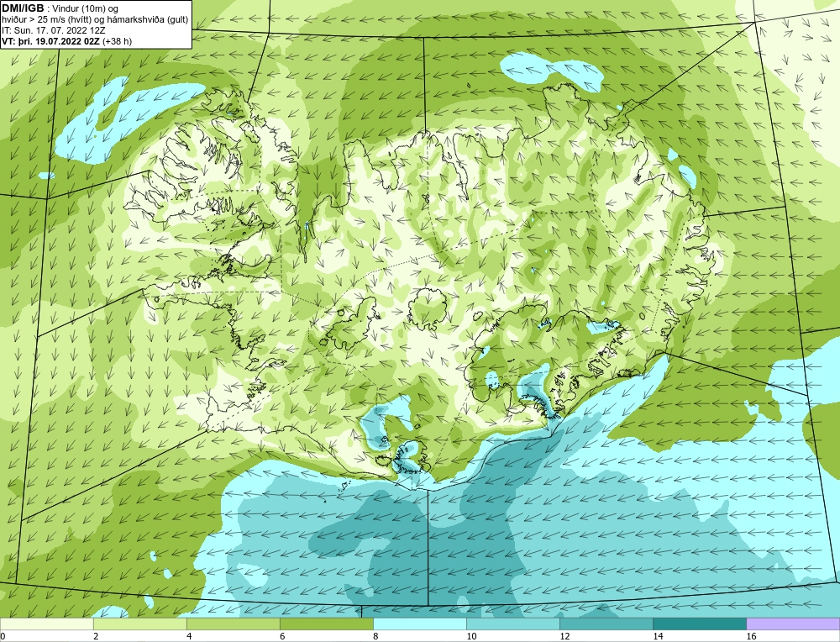Click the legend value '6'

tap(282, 636)
